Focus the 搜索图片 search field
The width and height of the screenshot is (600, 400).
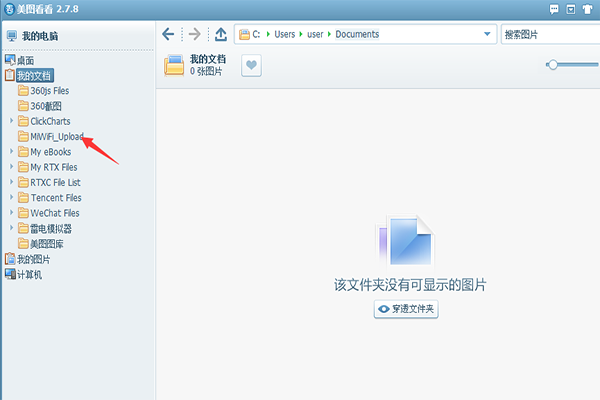click(550, 34)
